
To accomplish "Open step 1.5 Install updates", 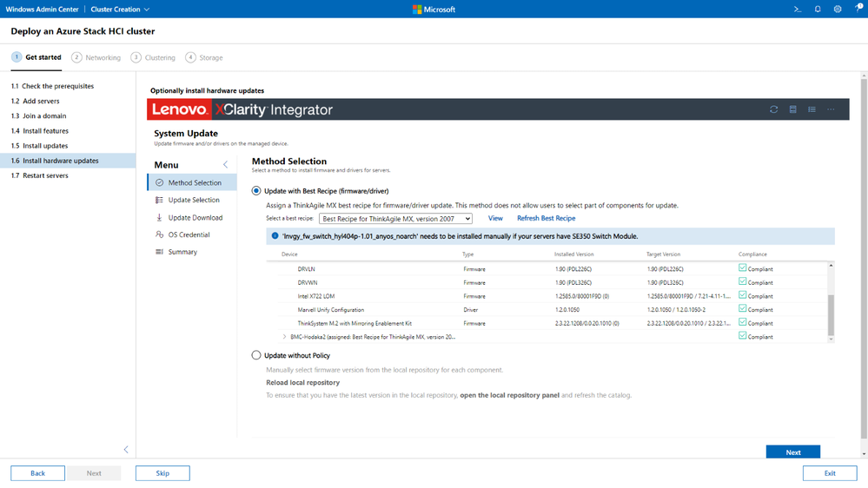I will click(x=68, y=146).
